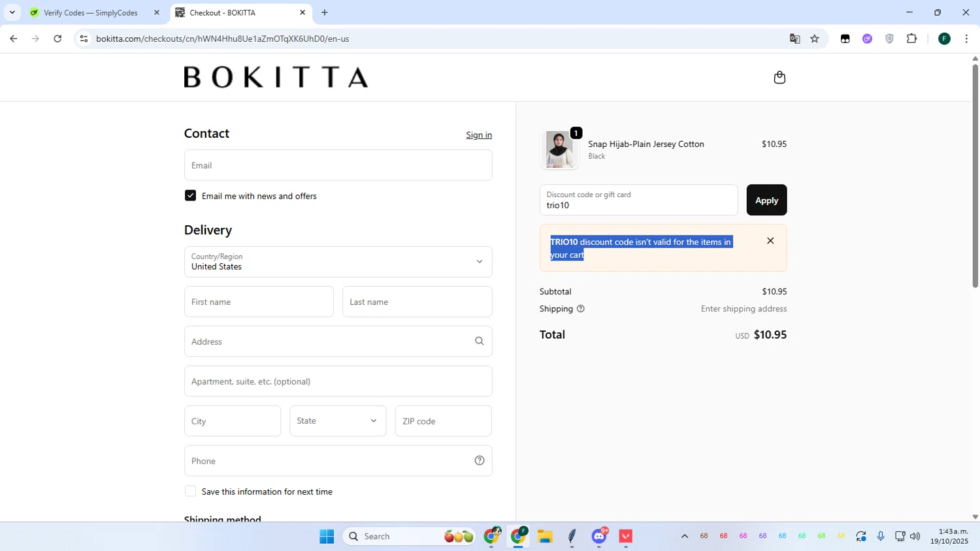Open File Explorer from the taskbar
This screenshot has width=980, height=551.
pyautogui.click(x=545, y=537)
